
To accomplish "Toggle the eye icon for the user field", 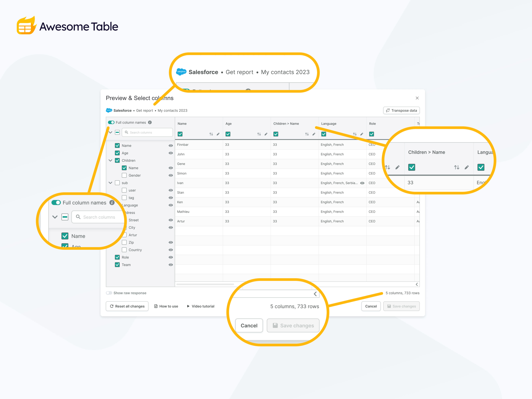I will [171, 190].
